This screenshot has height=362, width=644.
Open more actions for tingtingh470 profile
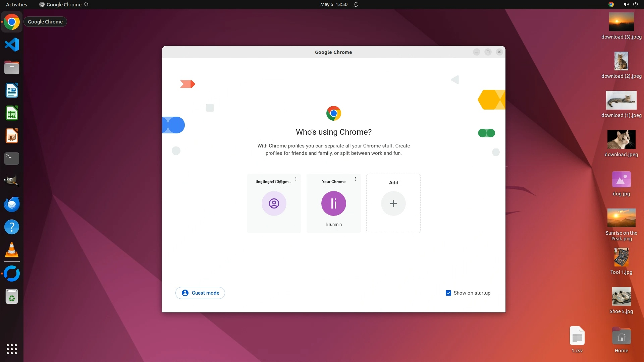click(296, 179)
